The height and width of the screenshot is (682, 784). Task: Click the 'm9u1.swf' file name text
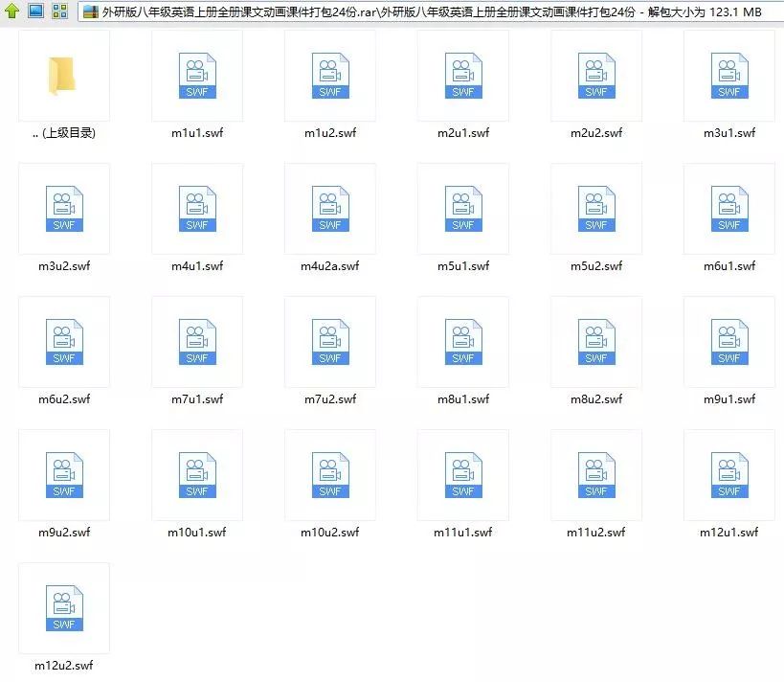(x=729, y=399)
